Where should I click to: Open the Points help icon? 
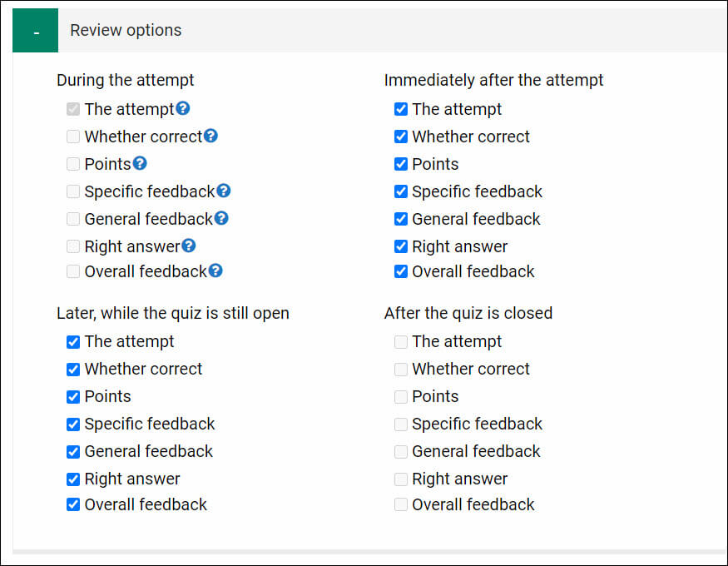(x=140, y=163)
